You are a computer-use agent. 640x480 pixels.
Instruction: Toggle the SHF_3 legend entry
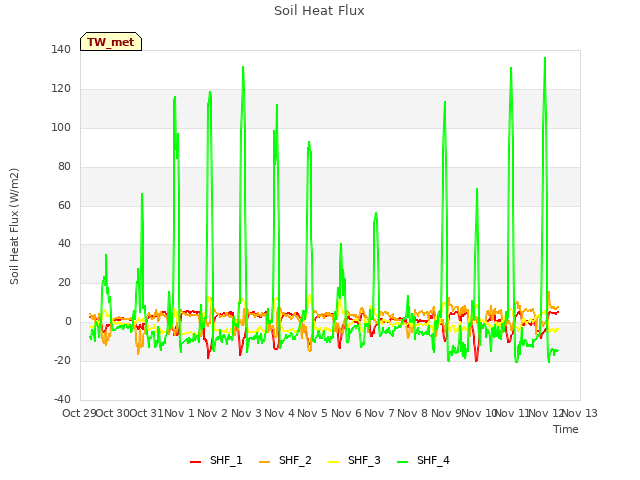pyautogui.click(x=354, y=461)
